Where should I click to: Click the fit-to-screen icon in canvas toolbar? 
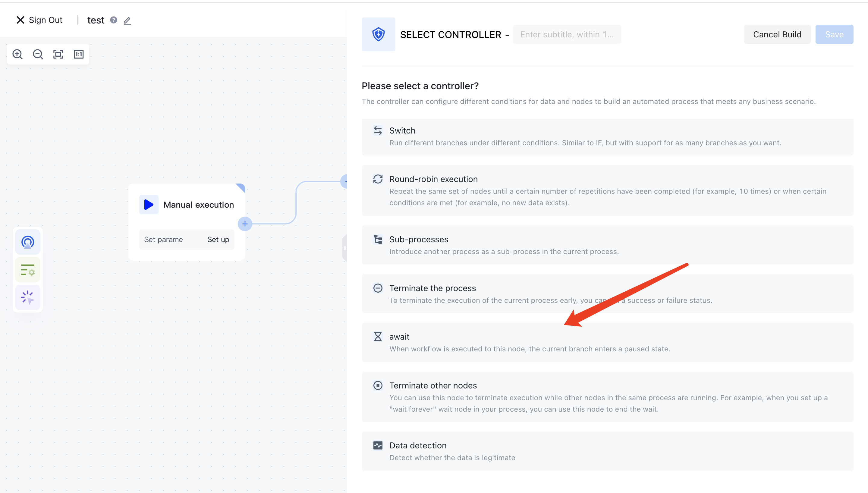(x=58, y=54)
